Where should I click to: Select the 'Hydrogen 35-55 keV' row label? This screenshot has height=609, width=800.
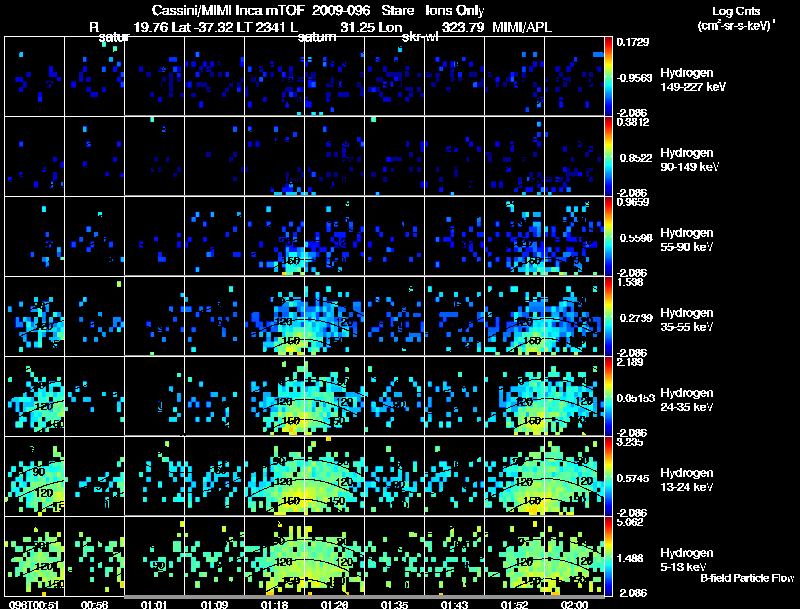coord(687,320)
